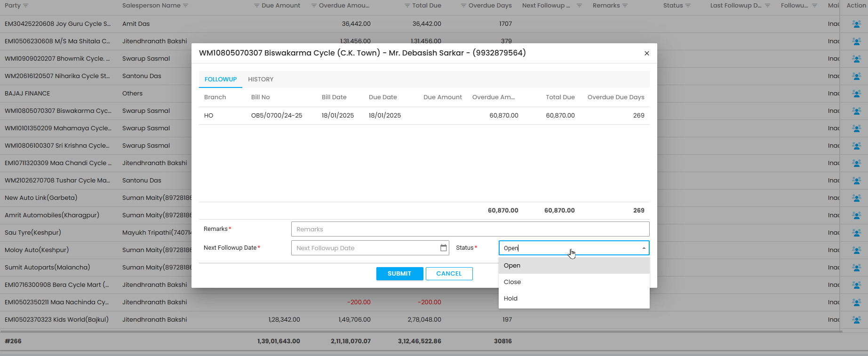
Task: Select New Auto Link(Garbeta) party cell
Action: pyautogui.click(x=41, y=198)
